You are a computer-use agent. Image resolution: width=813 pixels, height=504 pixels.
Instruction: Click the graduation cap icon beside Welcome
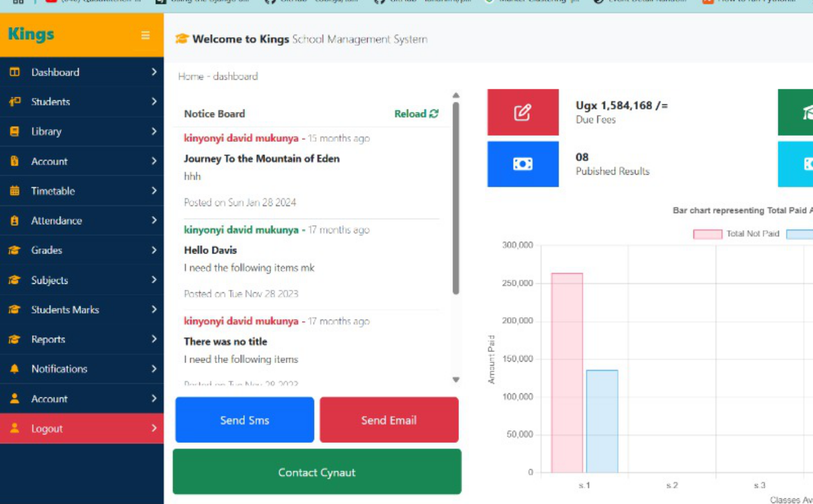(182, 39)
